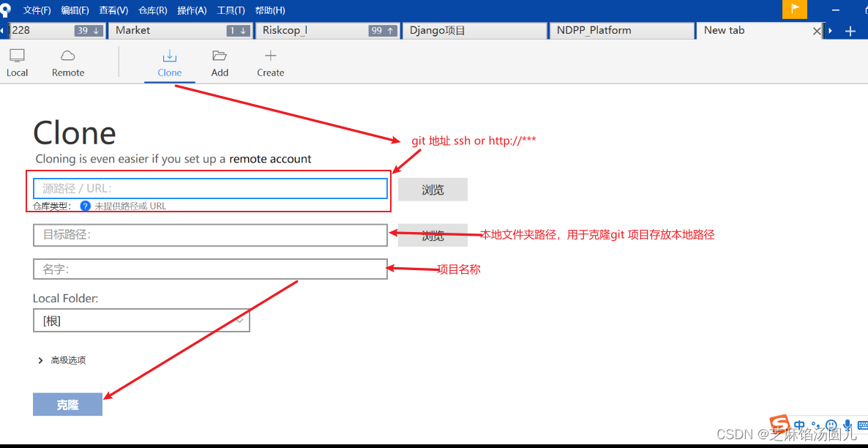Screen dimensions: 868x448
Task: Click the voice input microphone icon
Action: (x=847, y=425)
